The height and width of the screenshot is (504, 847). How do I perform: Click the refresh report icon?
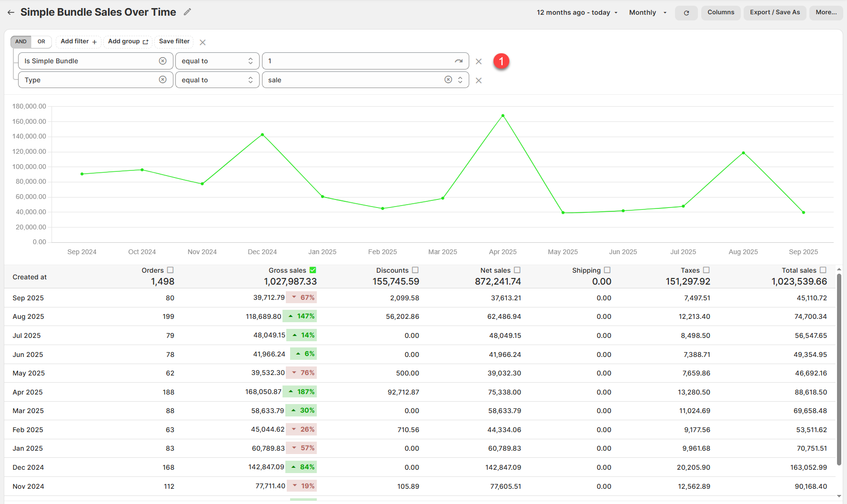[686, 13]
